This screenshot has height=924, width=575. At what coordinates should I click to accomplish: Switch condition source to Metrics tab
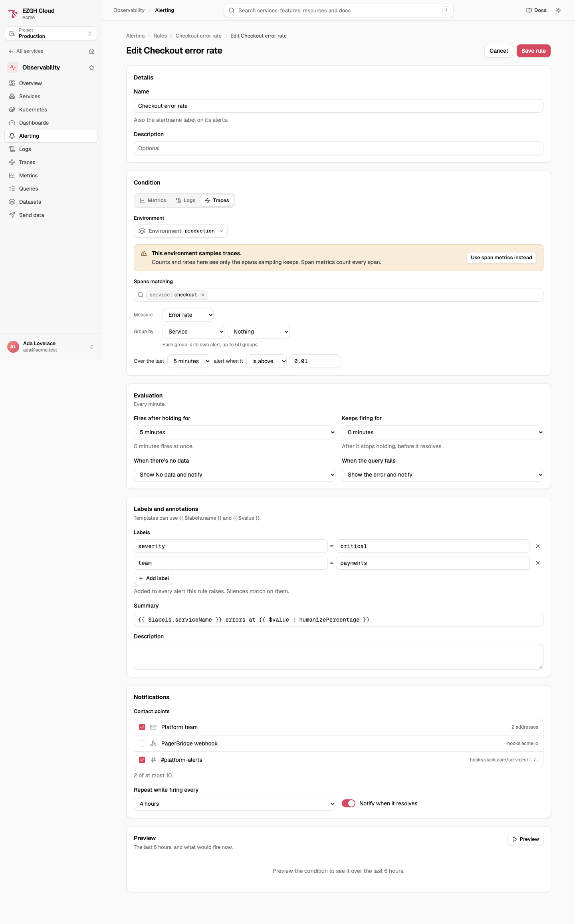[153, 201]
